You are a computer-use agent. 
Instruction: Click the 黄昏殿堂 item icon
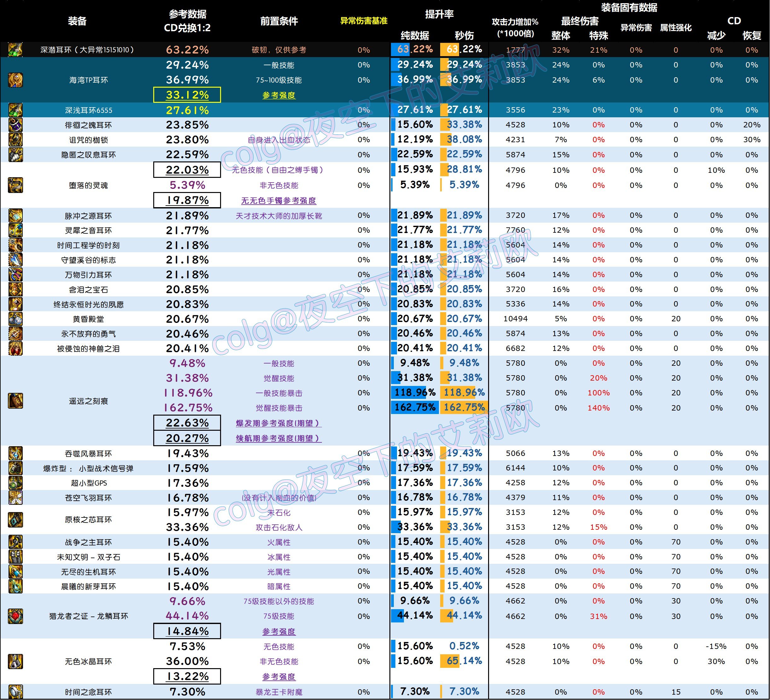(15, 319)
